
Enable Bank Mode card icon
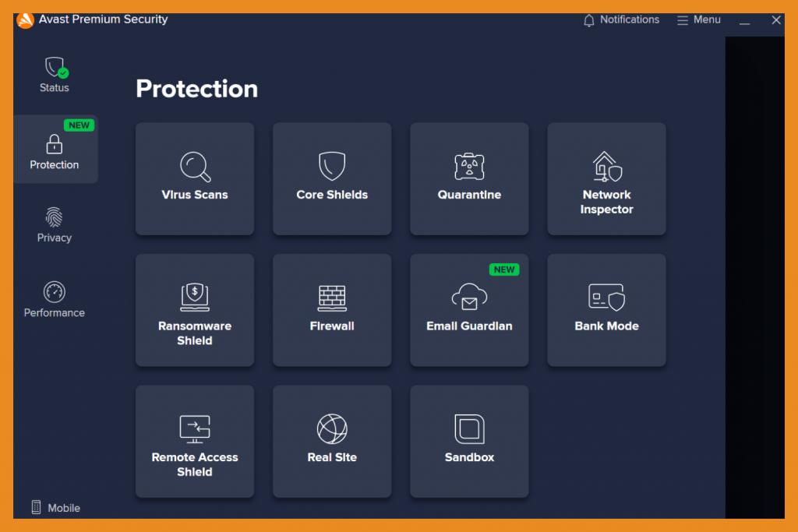(x=606, y=298)
